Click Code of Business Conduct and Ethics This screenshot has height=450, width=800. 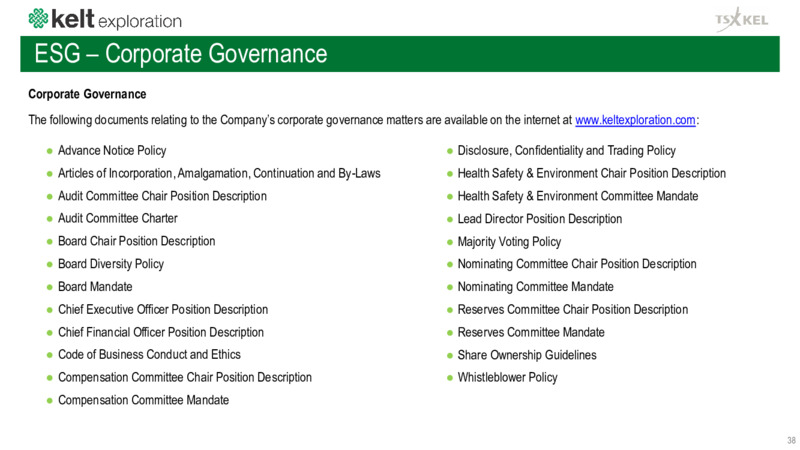tap(149, 355)
